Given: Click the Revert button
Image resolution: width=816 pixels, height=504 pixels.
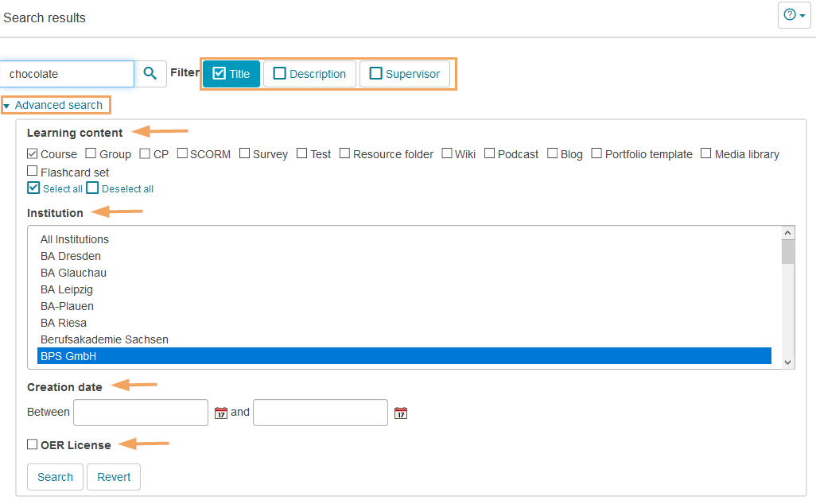Looking at the screenshot, I should (114, 477).
